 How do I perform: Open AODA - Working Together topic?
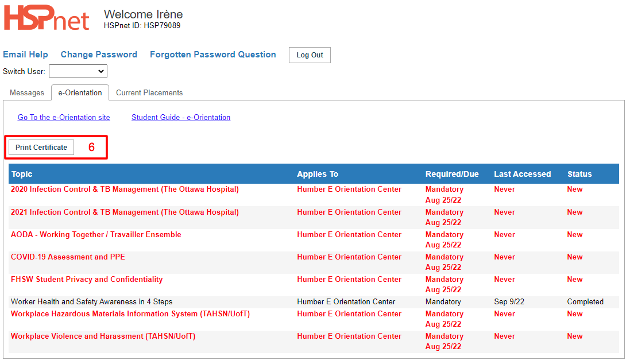click(96, 235)
